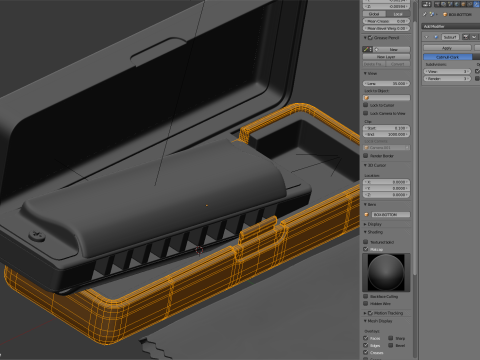Toggle the Faces overlay checkbox
The height and width of the screenshot is (360, 480).
click(366, 338)
